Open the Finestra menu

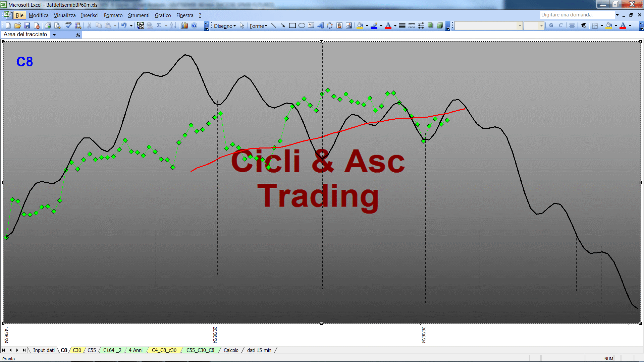tap(185, 15)
